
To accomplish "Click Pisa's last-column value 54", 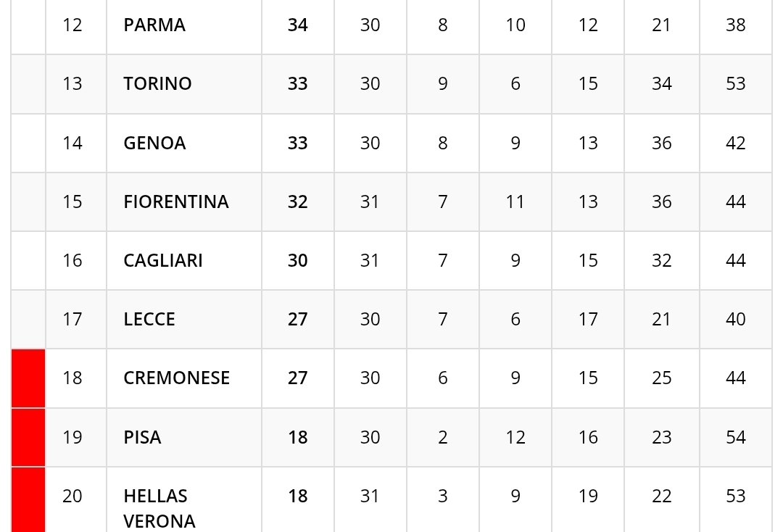I will [736, 438].
